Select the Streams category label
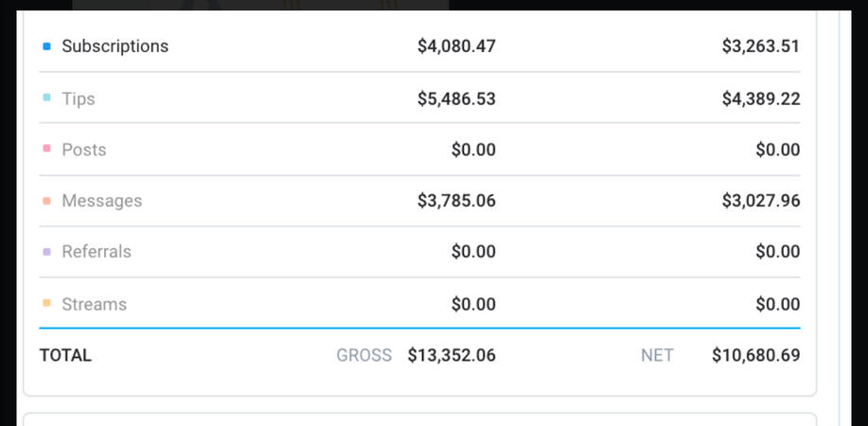Viewport: 868px width, 426px height. point(94,304)
